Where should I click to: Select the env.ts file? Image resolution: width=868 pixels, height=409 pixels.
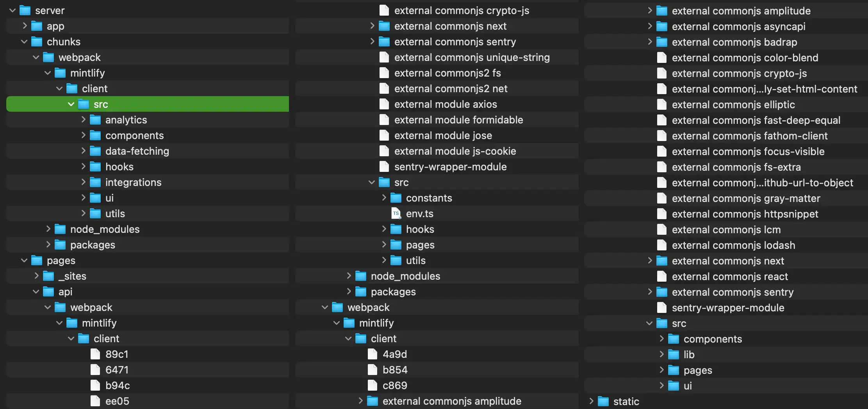[420, 213]
